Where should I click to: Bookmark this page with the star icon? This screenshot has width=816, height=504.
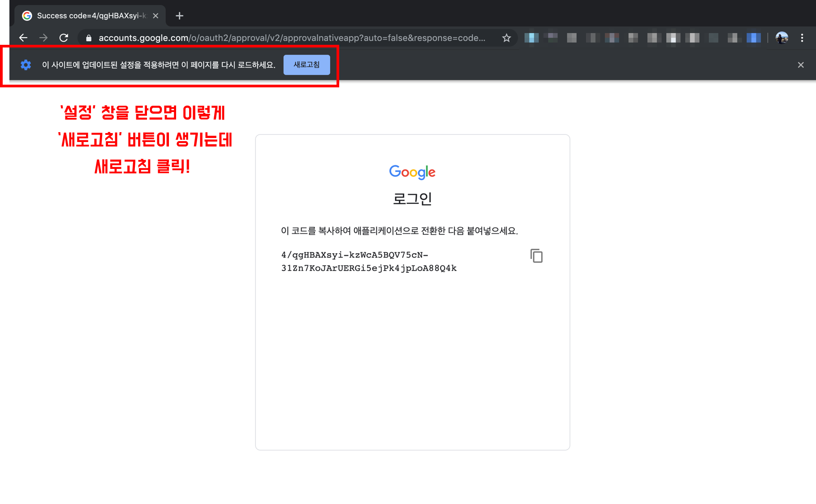click(x=506, y=38)
